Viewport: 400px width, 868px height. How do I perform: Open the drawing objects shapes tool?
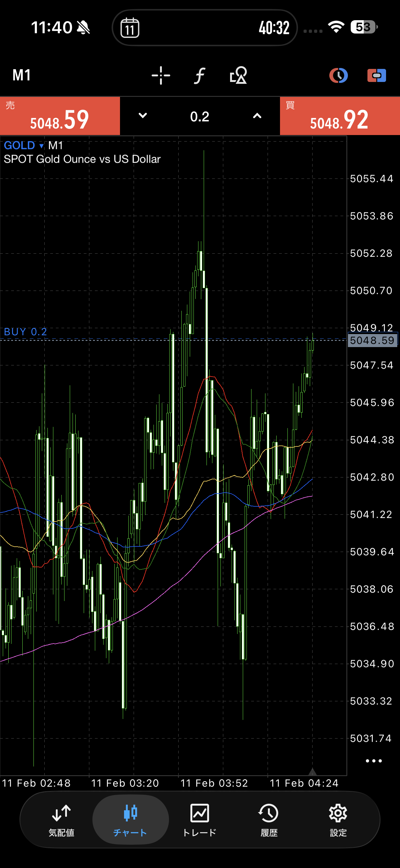click(x=238, y=75)
